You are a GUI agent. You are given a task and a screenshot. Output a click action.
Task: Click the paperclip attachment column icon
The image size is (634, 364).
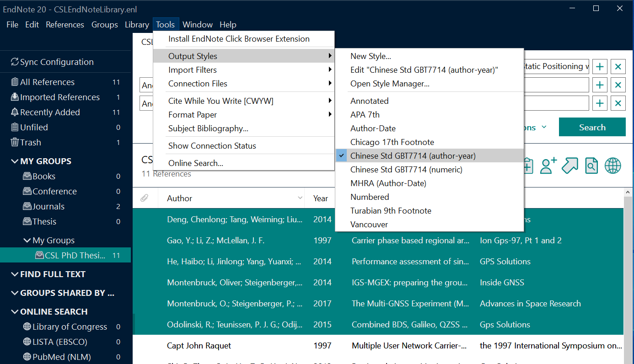144,198
